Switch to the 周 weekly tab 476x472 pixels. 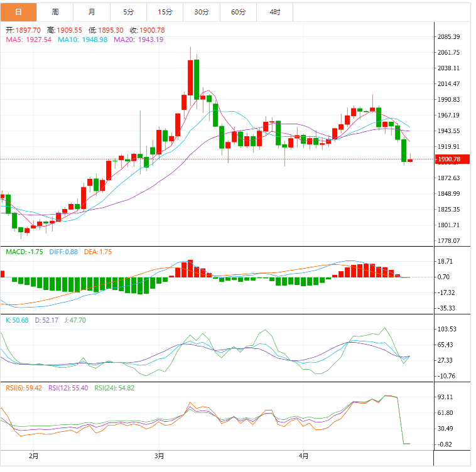55,12
